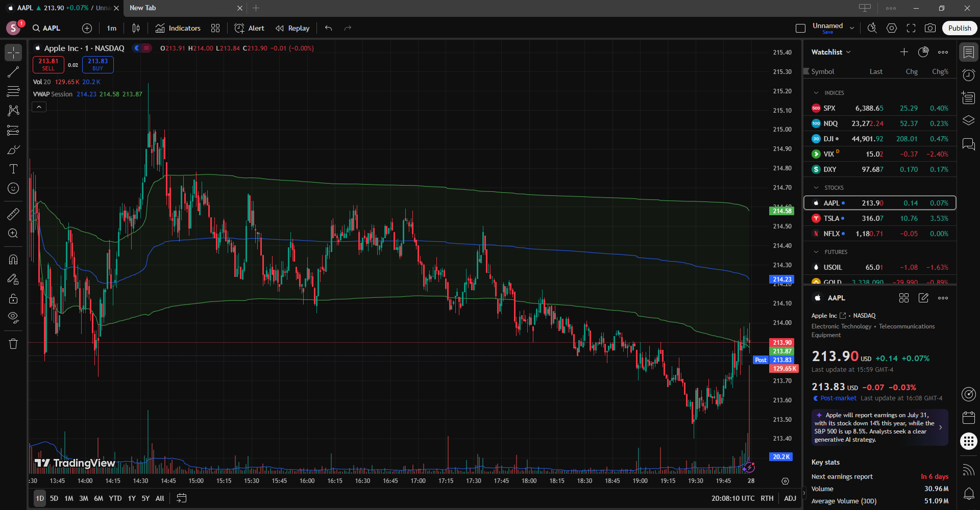Image resolution: width=980 pixels, height=510 pixels.
Task: Collapse the indicator legend chevron
Action: [39, 107]
